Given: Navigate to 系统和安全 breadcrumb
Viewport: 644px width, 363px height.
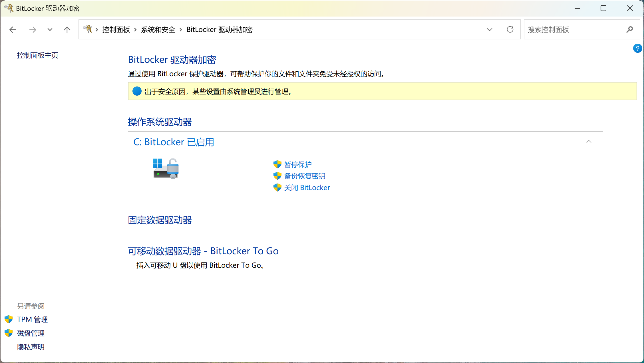Looking at the screenshot, I should pos(158,30).
